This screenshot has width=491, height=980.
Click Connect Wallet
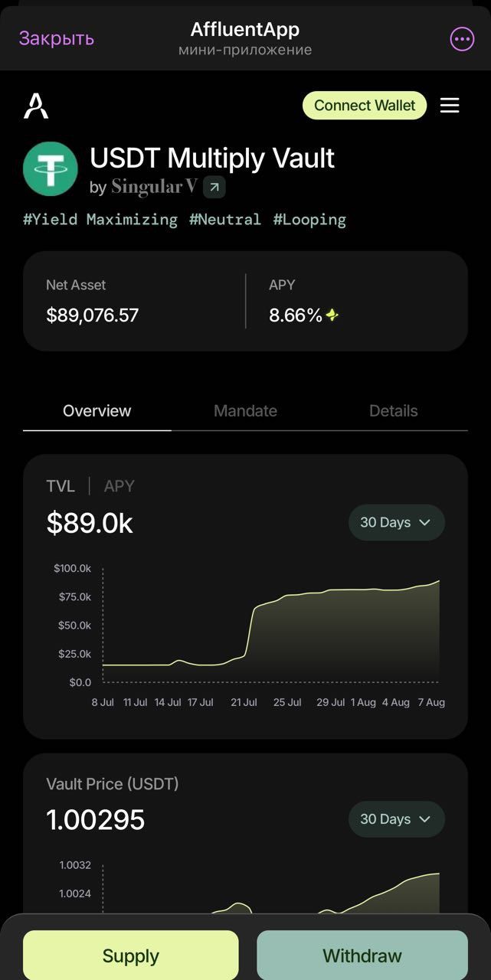pyautogui.click(x=364, y=106)
